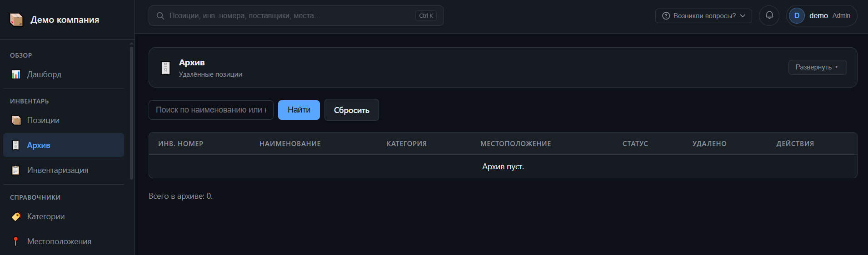Click the СПРАВОЧНИКИ section label

[x=35, y=197]
